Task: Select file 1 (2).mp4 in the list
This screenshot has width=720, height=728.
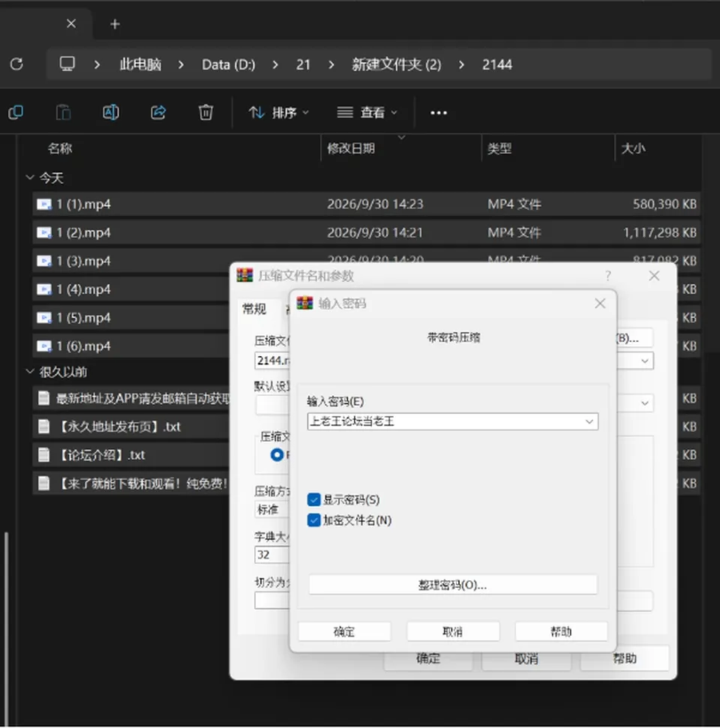Action: [x=367, y=232]
